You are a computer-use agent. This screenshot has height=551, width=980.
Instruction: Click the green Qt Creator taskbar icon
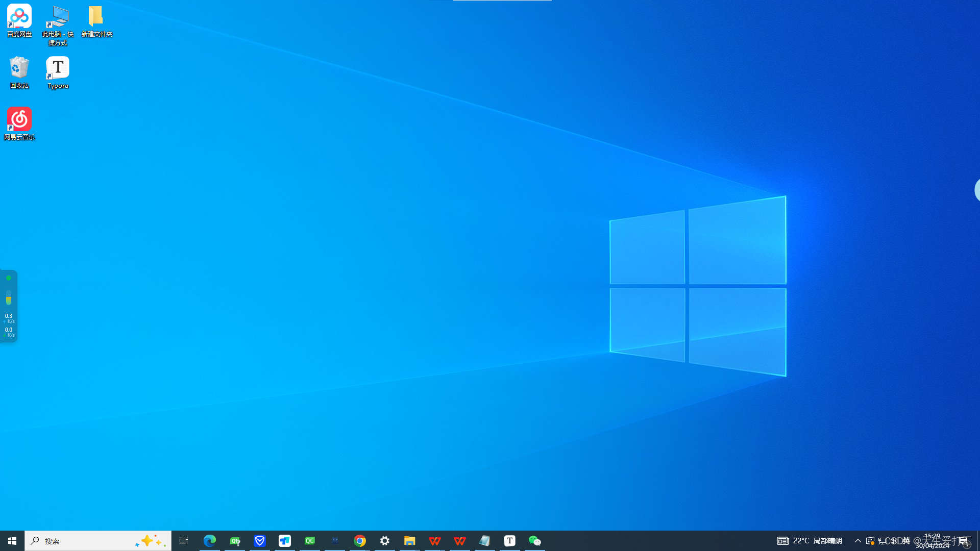click(310, 541)
